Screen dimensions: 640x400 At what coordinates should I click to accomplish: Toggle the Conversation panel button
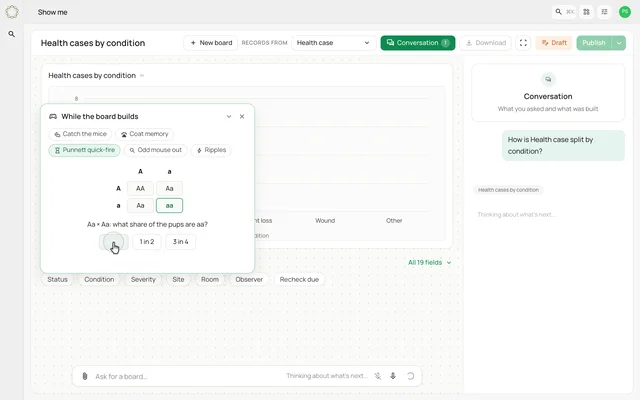click(x=418, y=43)
